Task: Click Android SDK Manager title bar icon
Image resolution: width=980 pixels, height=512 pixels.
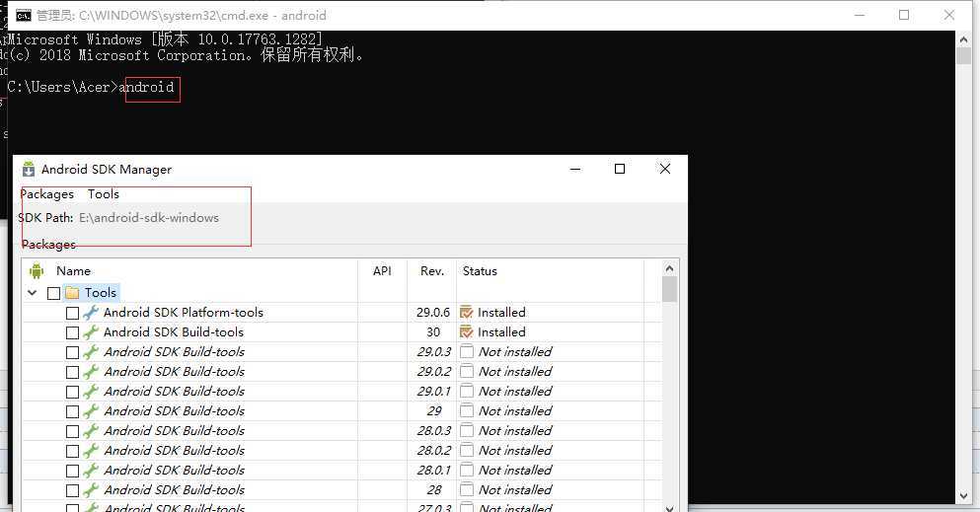Action: click(28, 170)
